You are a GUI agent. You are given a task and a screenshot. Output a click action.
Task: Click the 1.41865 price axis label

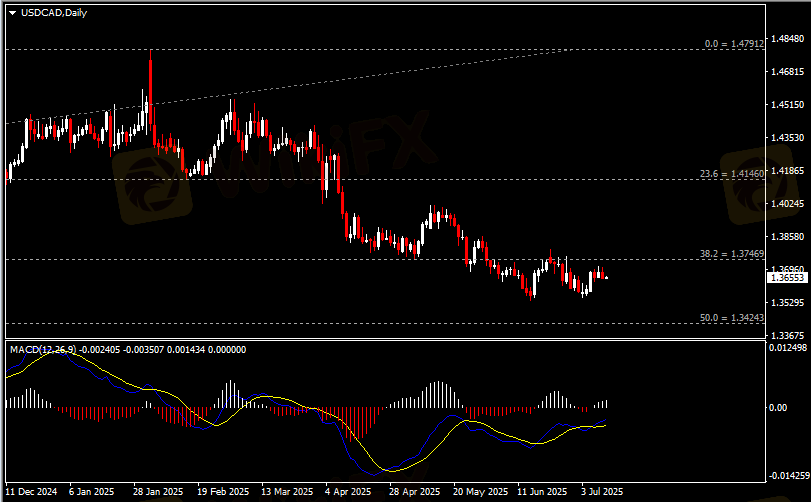[x=787, y=171]
